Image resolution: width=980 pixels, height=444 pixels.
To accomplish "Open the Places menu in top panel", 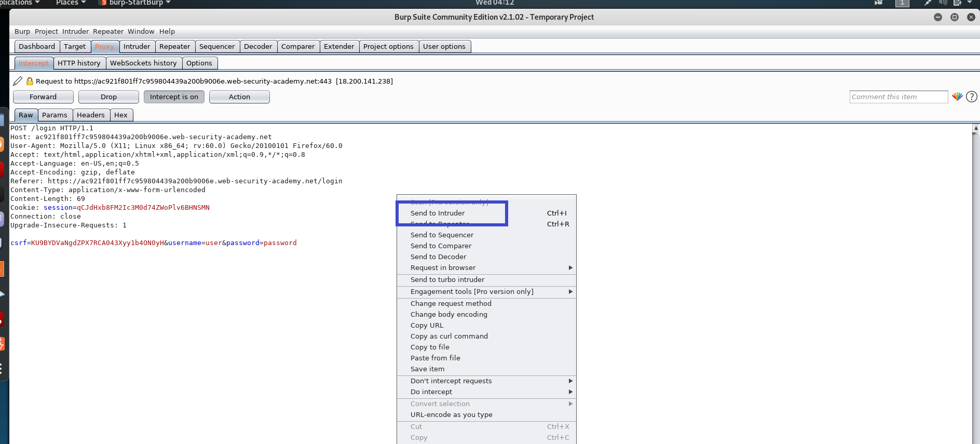I will [71, 3].
